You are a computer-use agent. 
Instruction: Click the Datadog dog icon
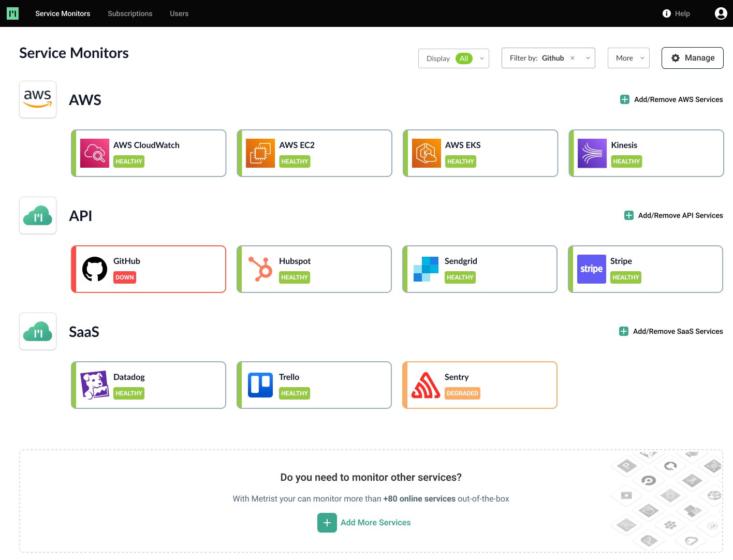click(95, 385)
